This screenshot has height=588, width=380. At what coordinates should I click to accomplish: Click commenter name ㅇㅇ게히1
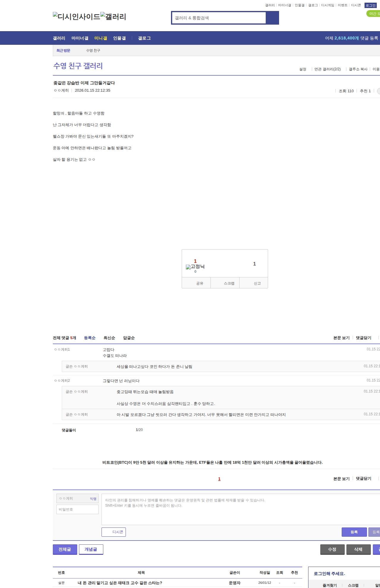(62, 349)
